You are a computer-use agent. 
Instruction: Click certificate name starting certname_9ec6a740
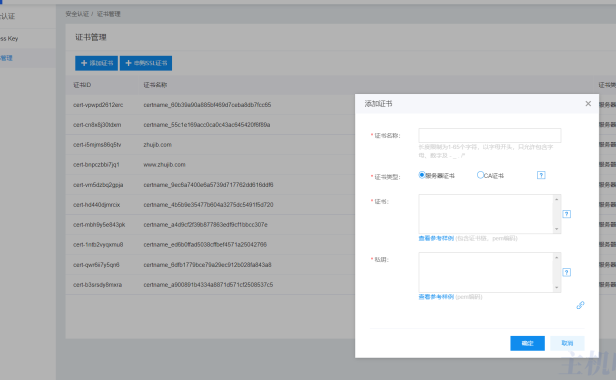[208, 185]
